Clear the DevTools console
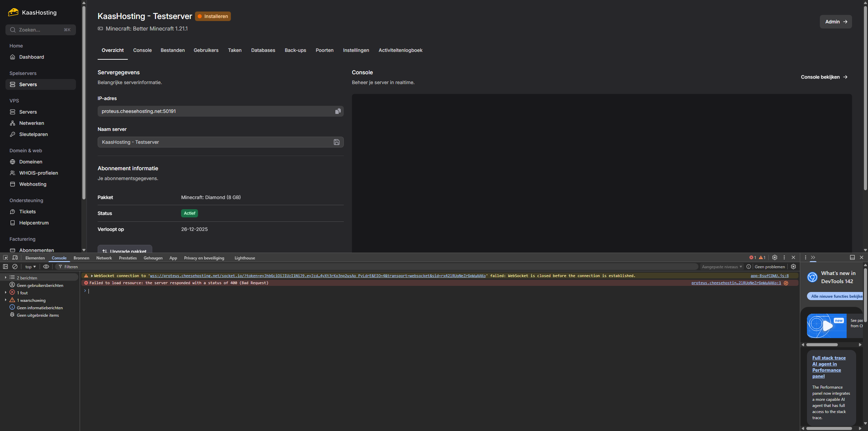The image size is (868, 431). (x=15, y=267)
